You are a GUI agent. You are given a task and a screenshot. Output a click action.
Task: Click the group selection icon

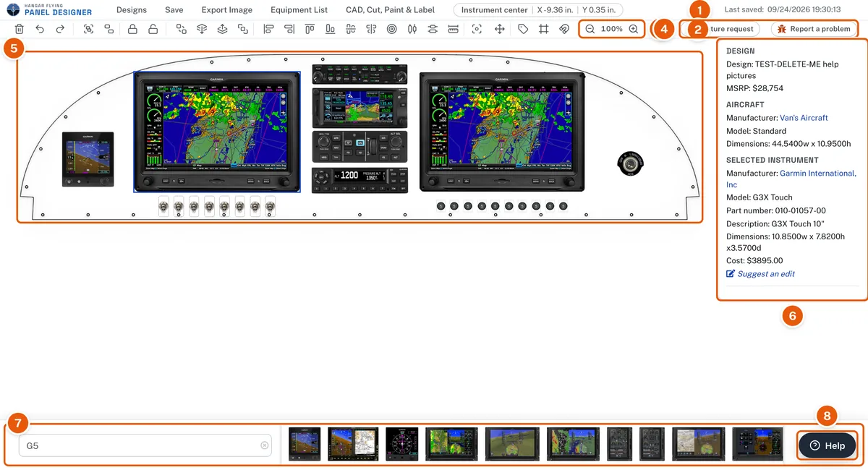click(88, 29)
